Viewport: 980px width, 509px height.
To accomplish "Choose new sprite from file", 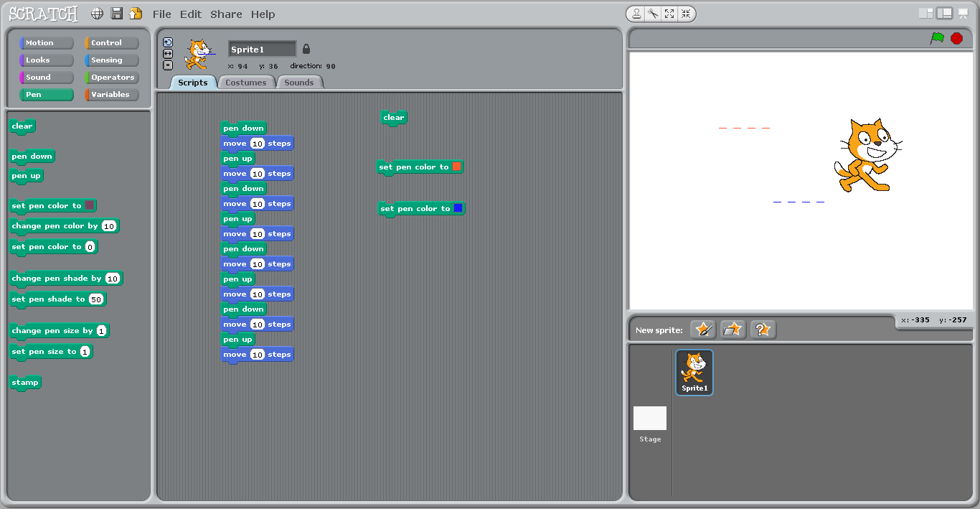I will tap(733, 330).
